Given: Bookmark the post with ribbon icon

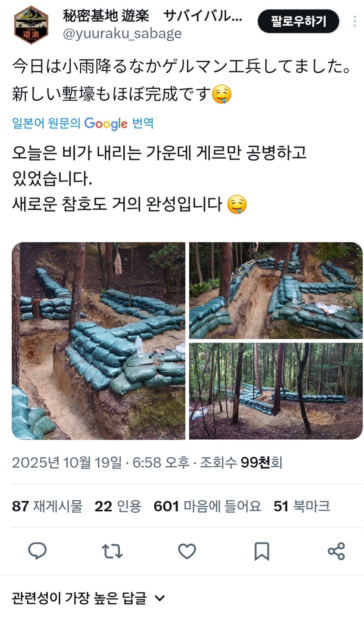Looking at the screenshot, I should 262,551.
